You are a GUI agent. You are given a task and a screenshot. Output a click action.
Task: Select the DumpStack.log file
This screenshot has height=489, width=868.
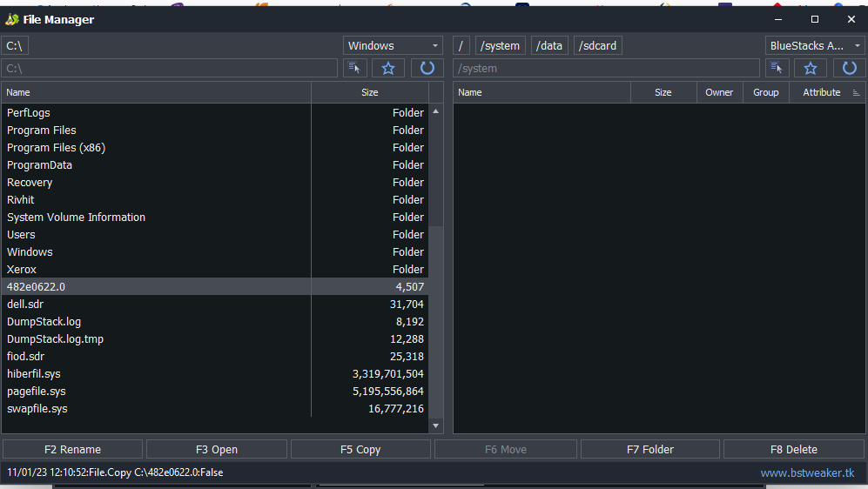[x=215, y=321]
